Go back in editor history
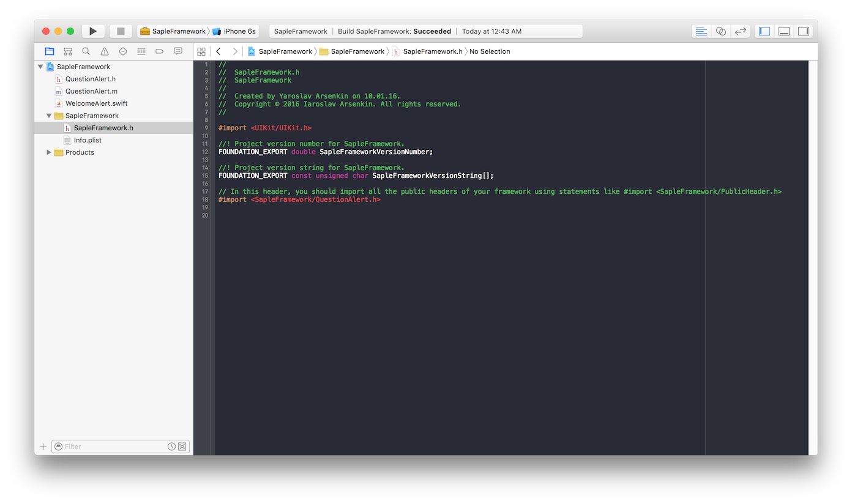The image size is (852, 504). tap(219, 51)
